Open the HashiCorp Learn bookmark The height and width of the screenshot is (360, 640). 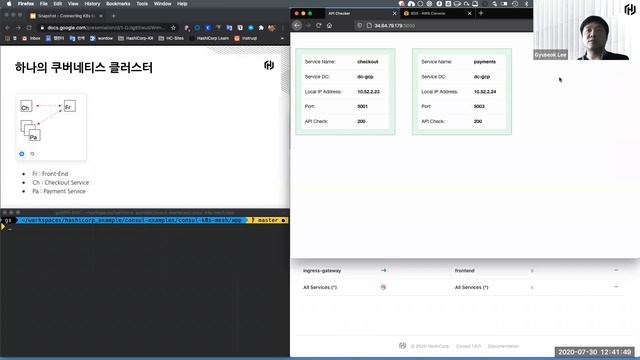209,38
